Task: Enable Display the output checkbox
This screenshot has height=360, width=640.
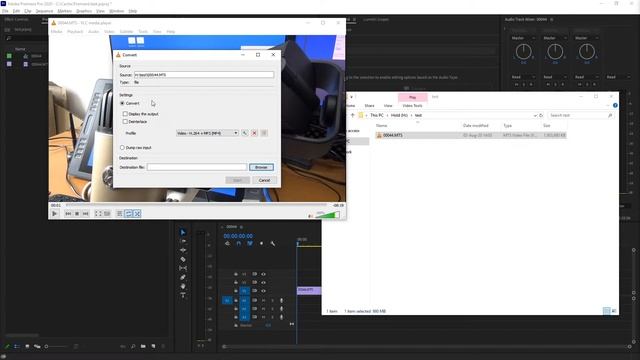Action: (125, 114)
